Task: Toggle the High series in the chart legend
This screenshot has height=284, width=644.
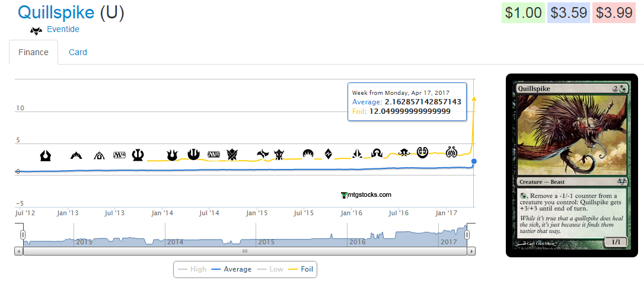Action: tap(193, 269)
